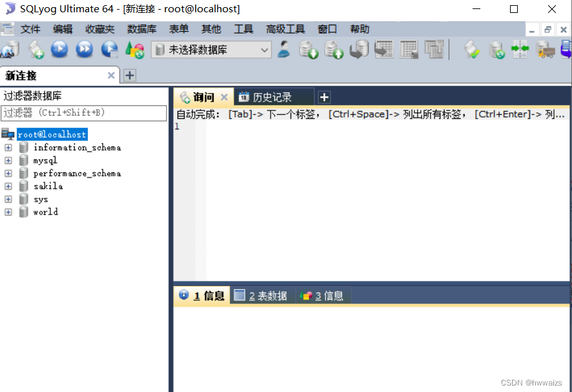
Task: Expand the sys database node
Action: pos(8,200)
